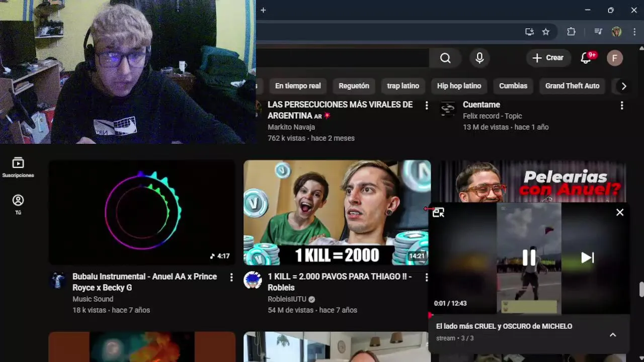Click the browser address bar
The width and height of the screenshot is (644, 362).
(387, 32)
